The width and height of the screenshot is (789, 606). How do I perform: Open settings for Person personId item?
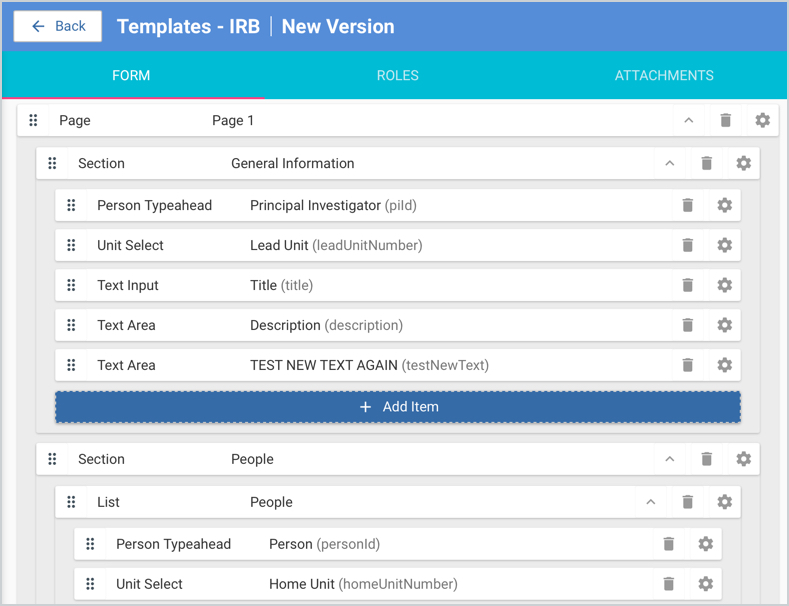tap(705, 544)
